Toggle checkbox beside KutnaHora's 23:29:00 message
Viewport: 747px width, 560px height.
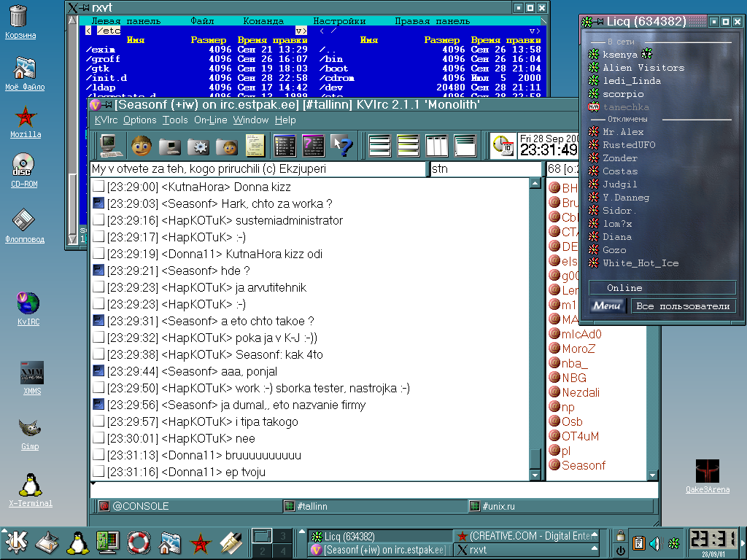click(x=98, y=187)
